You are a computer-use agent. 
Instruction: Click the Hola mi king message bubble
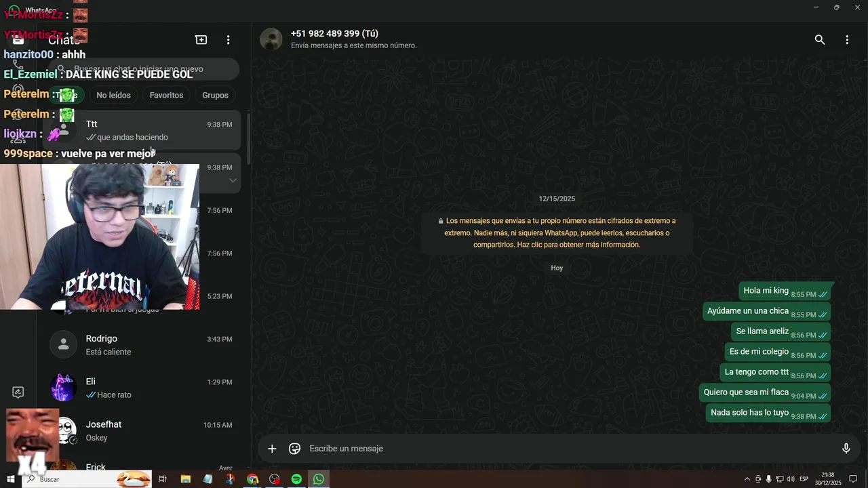[x=785, y=291]
